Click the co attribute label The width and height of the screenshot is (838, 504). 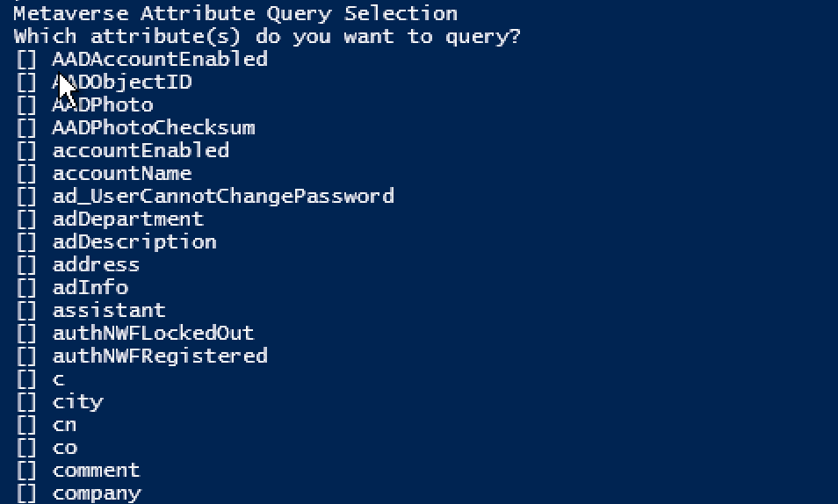coord(65,448)
